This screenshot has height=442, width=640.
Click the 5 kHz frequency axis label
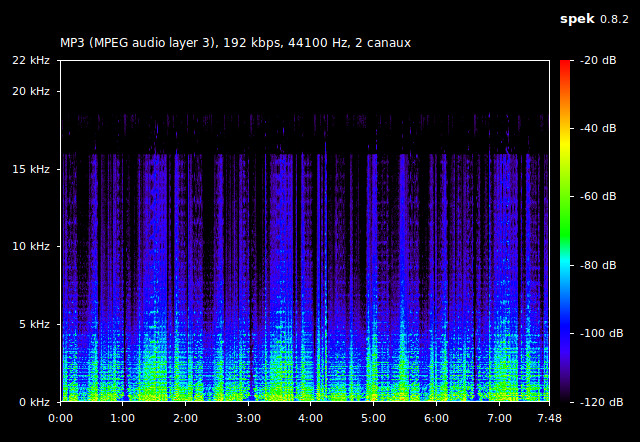(x=34, y=324)
